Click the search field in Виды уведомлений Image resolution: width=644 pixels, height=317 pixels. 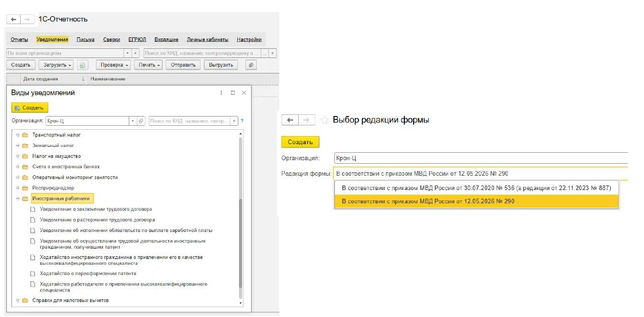(190, 121)
